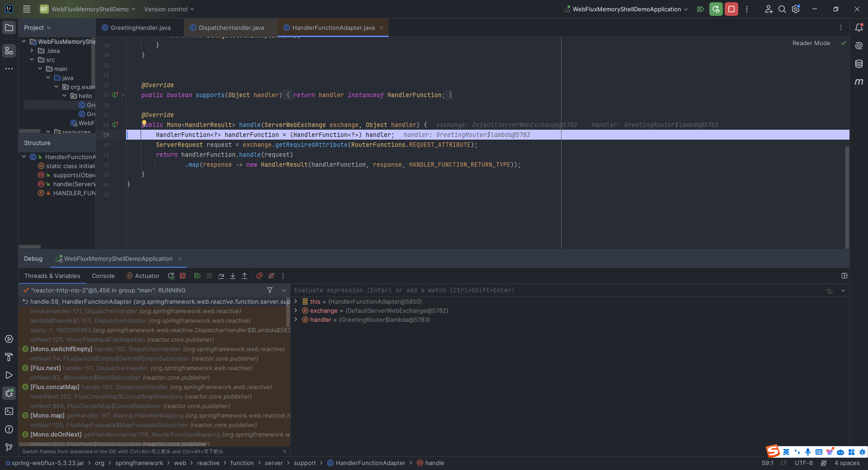Collapse the src folder
This screenshot has height=470, width=868.
(32, 60)
